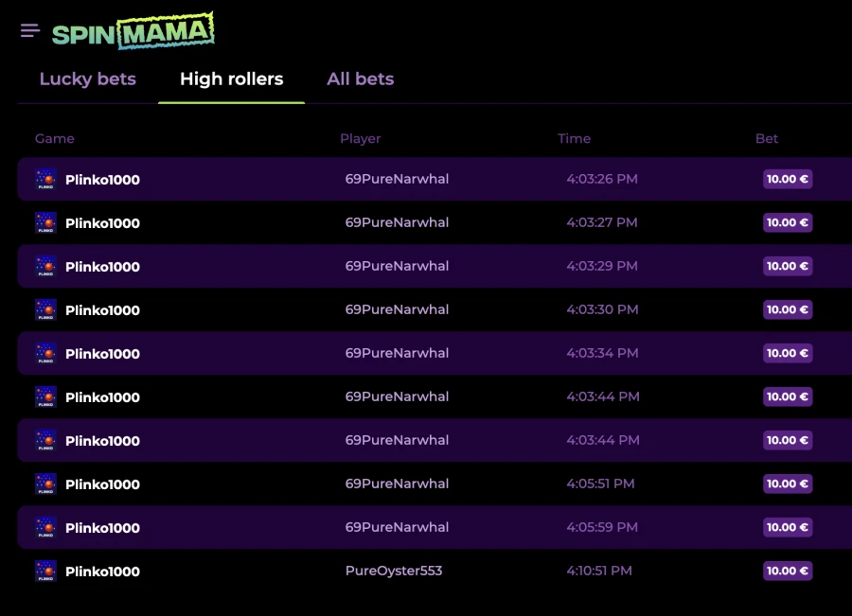Click the SpinMama logo

click(133, 31)
